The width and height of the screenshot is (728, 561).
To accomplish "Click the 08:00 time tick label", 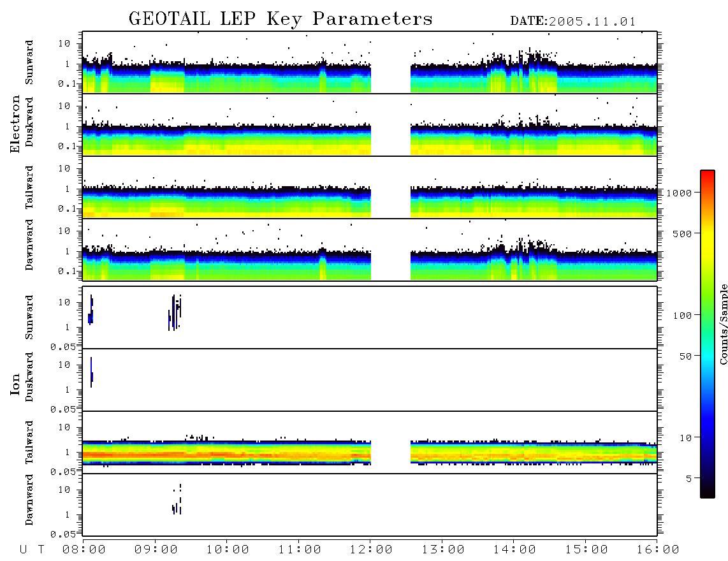I will 84,550.
